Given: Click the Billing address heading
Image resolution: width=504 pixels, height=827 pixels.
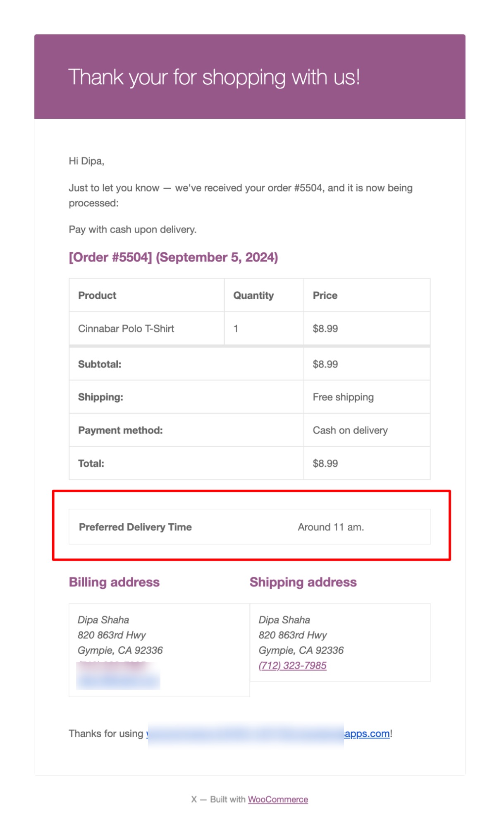Looking at the screenshot, I should (114, 582).
